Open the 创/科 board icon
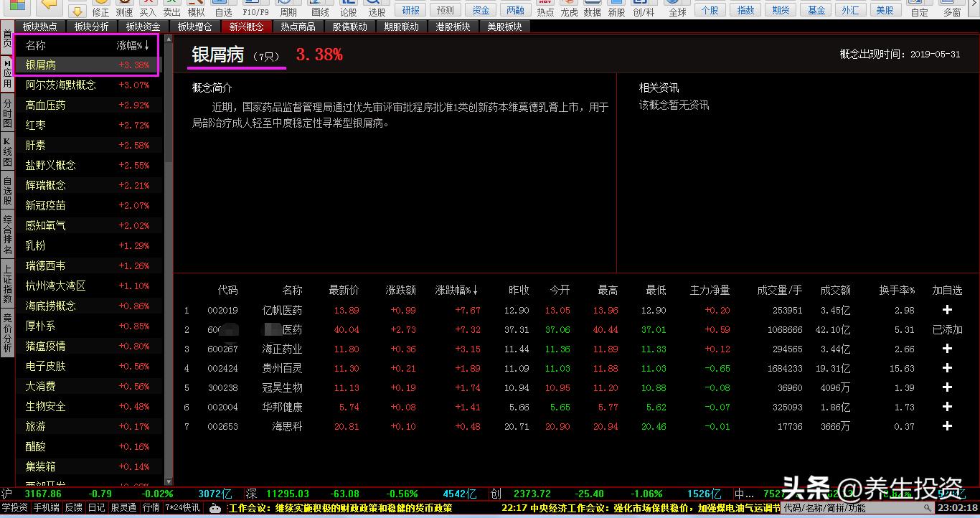The width and height of the screenshot is (980, 518). 644,9
